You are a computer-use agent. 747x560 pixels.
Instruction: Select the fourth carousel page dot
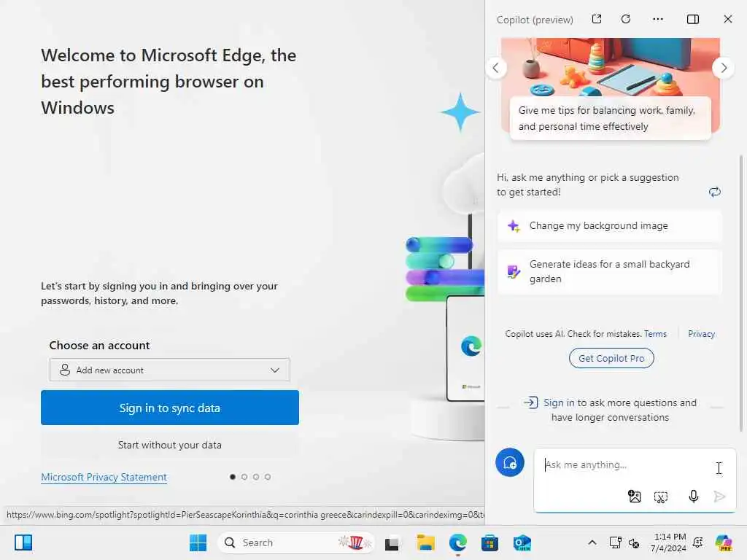tap(268, 477)
